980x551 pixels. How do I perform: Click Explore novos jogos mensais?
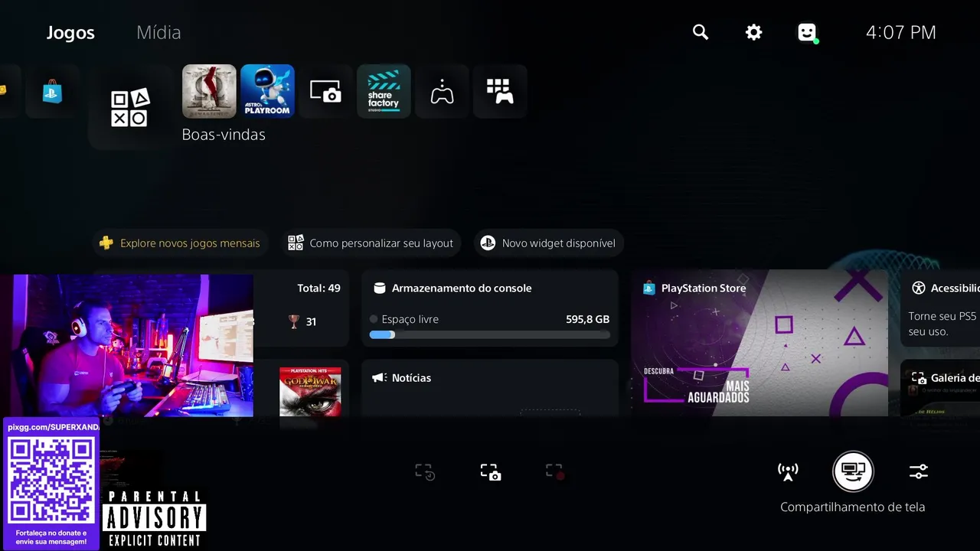coord(181,243)
